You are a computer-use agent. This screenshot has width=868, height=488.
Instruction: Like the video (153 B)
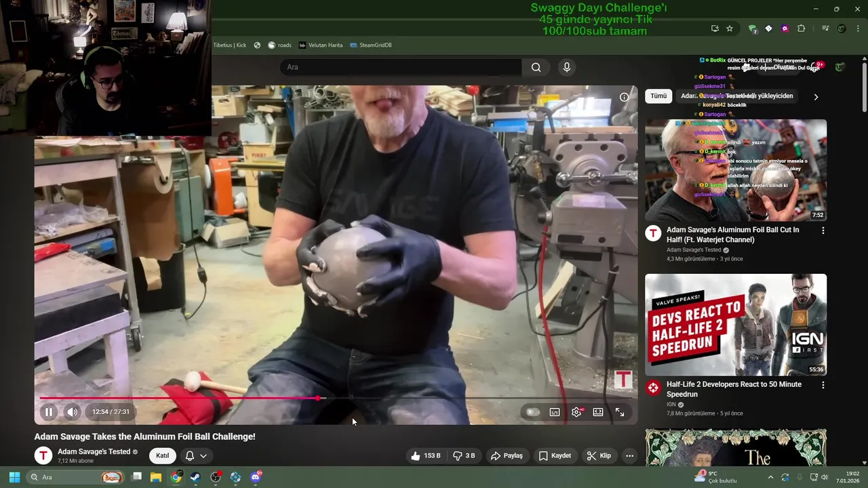coord(426,455)
